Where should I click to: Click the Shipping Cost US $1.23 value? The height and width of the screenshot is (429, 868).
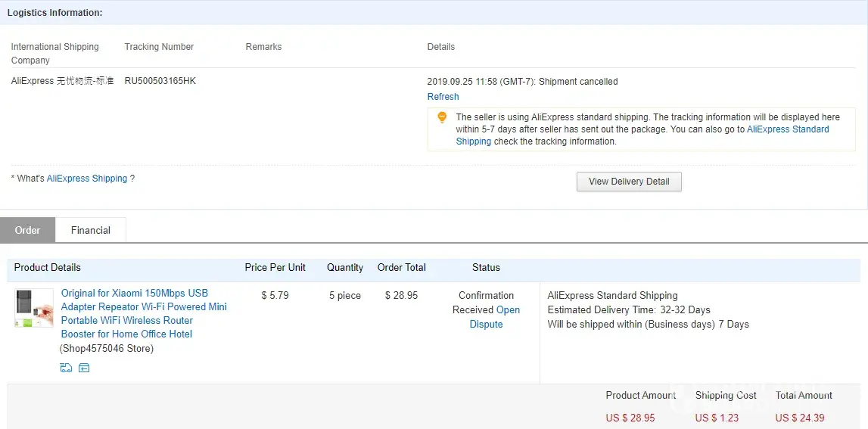tap(717, 418)
